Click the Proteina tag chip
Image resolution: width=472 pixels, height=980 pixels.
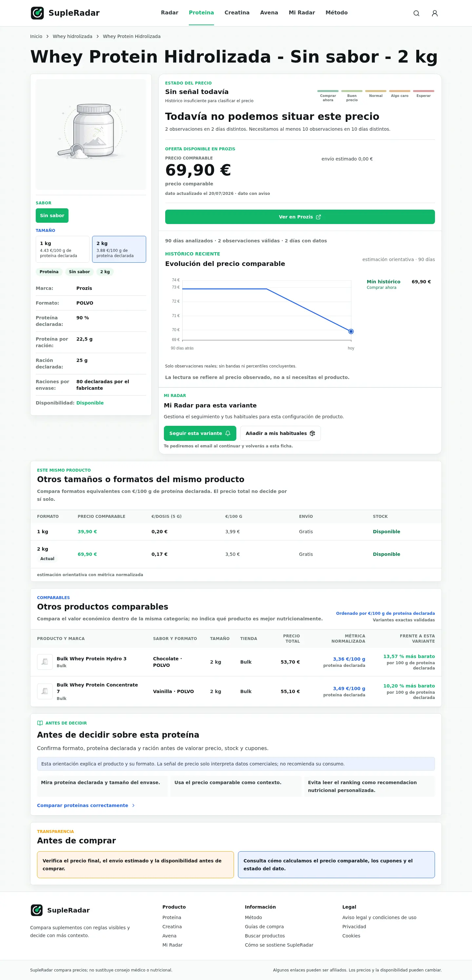click(x=49, y=272)
